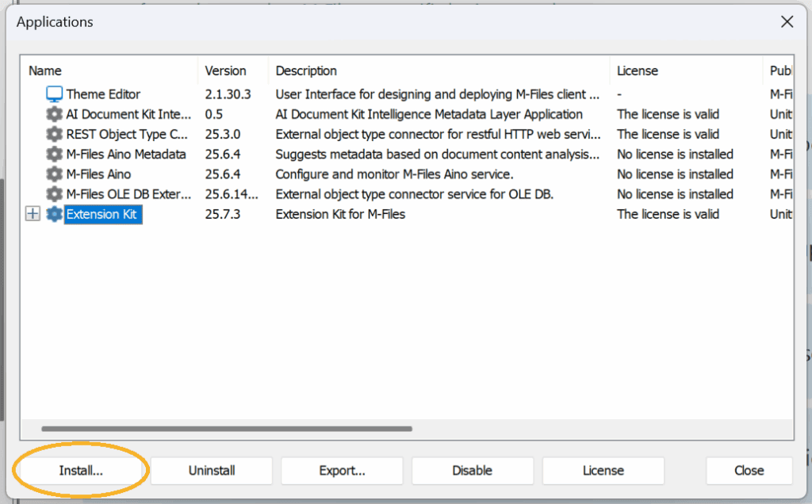Expand the Extension Kit tree node
The image size is (812, 504).
[33, 214]
